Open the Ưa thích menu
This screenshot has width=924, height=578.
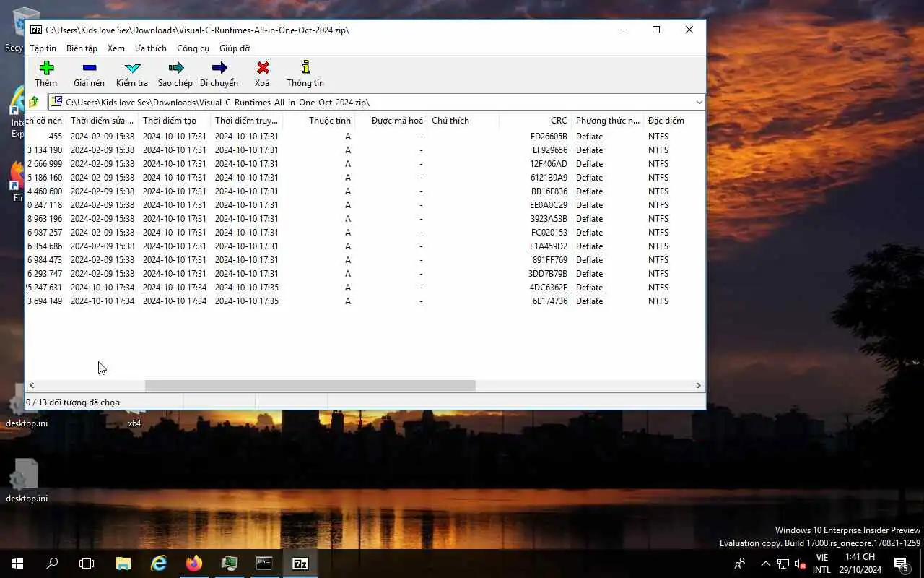click(x=151, y=48)
